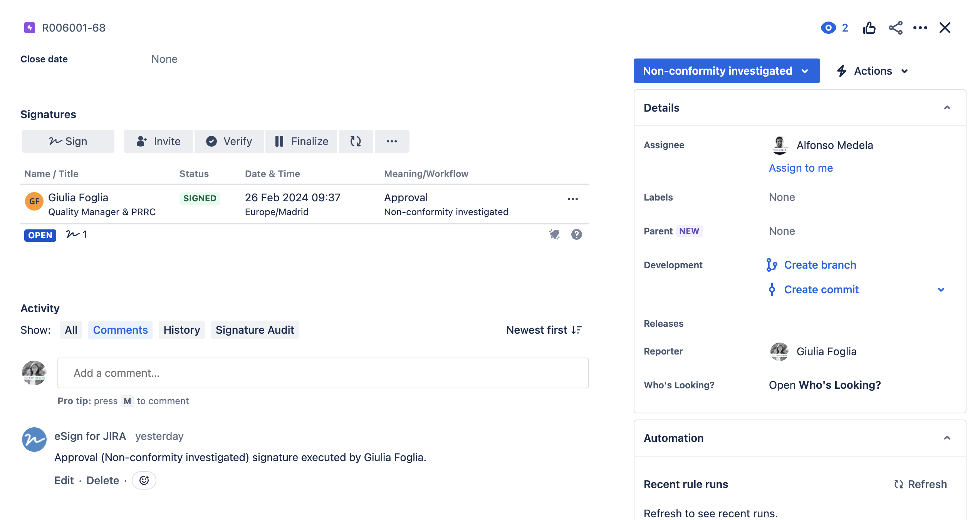Click the refresh signatures icon button
980x520 pixels.
tap(356, 141)
